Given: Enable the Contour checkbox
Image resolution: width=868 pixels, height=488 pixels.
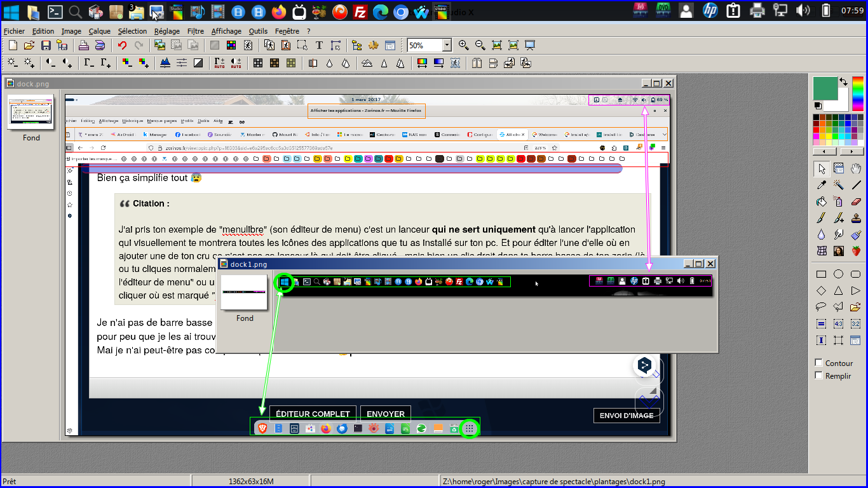Looking at the screenshot, I should pyautogui.click(x=818, y=363).
